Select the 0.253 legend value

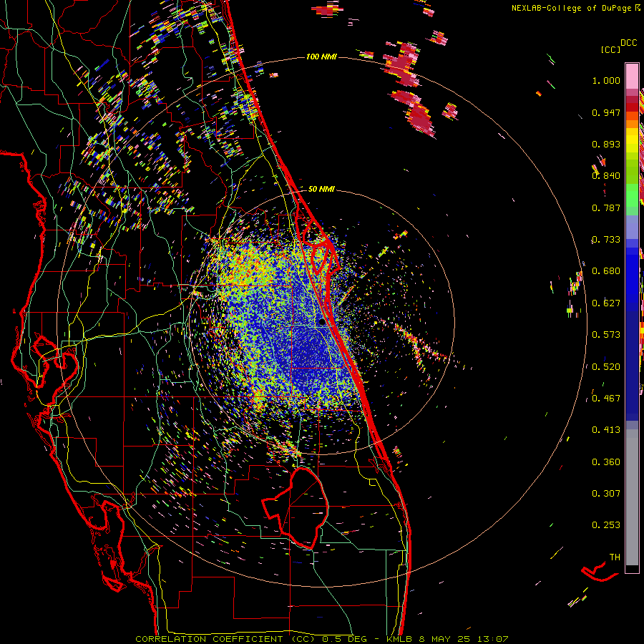coord(606,525)
